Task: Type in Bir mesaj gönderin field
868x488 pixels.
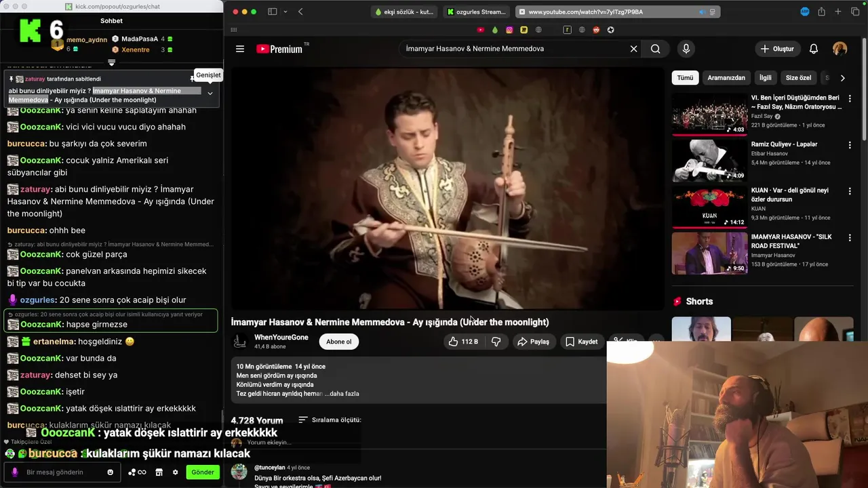Action: (61, 472)
